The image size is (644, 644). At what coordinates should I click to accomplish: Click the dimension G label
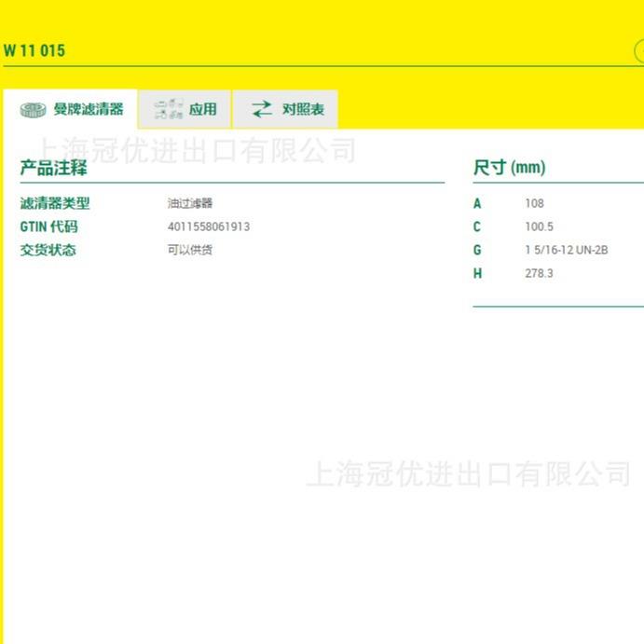(x=477, y=250)
